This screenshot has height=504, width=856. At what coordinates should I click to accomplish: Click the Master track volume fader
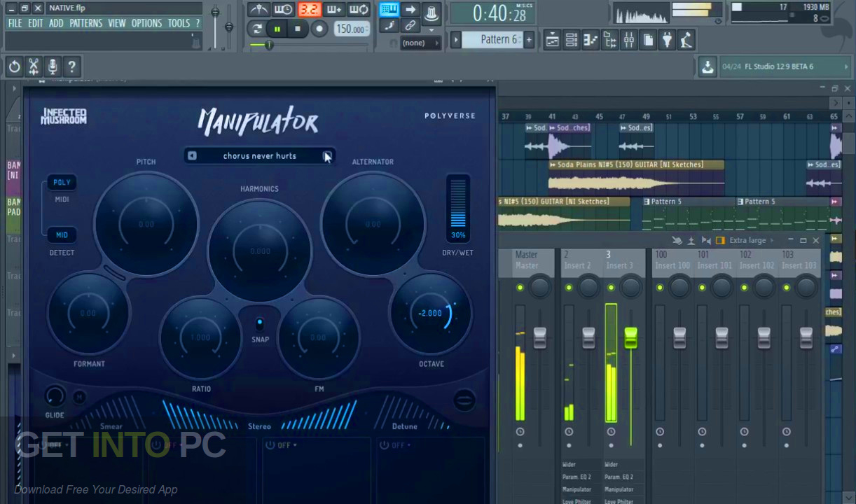click(539, 337)
